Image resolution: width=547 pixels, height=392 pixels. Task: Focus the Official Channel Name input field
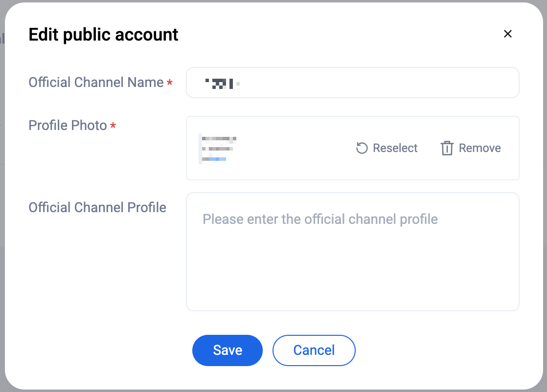coord(372,83)
